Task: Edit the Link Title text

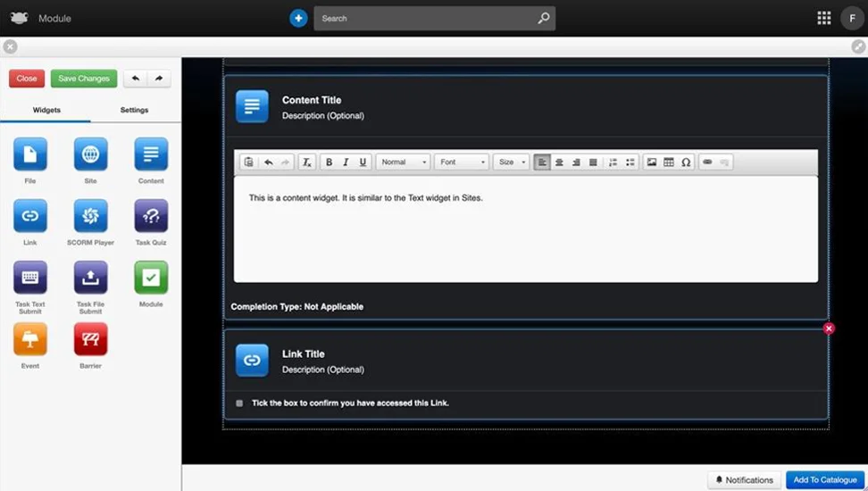Action: 304,354
